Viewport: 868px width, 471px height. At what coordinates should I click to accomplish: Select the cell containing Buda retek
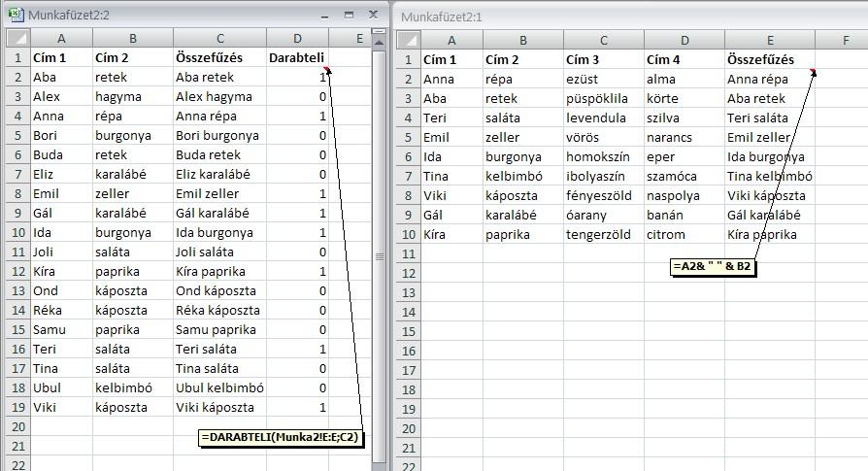[x=219, y=155]
